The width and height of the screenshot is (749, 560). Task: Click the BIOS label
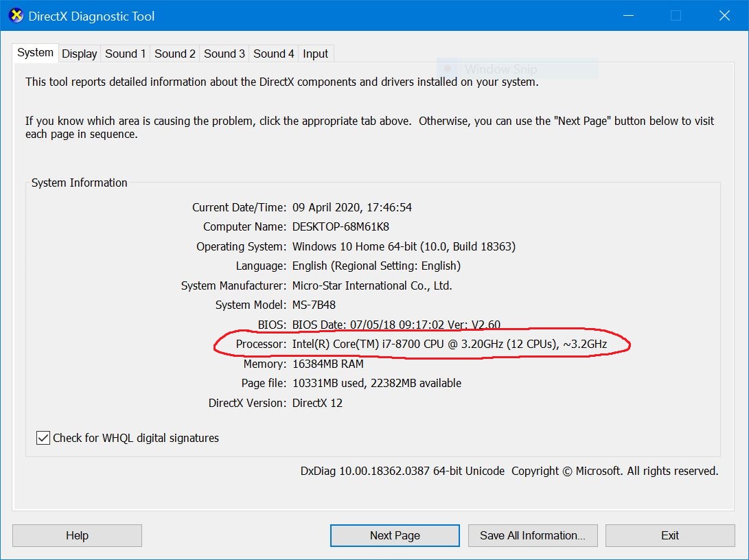272,325
